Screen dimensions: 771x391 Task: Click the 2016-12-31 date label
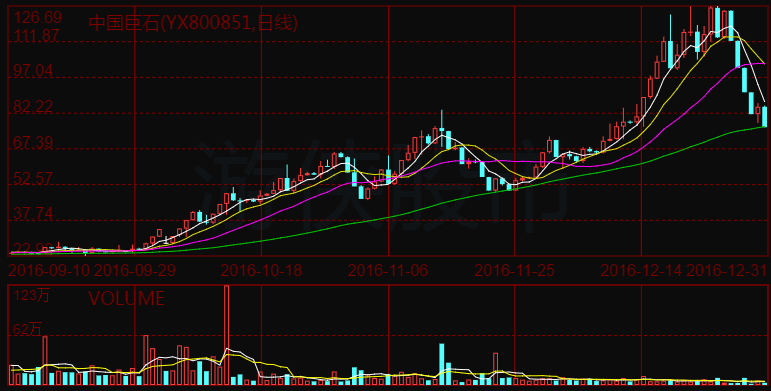click(x=727, y=270)
